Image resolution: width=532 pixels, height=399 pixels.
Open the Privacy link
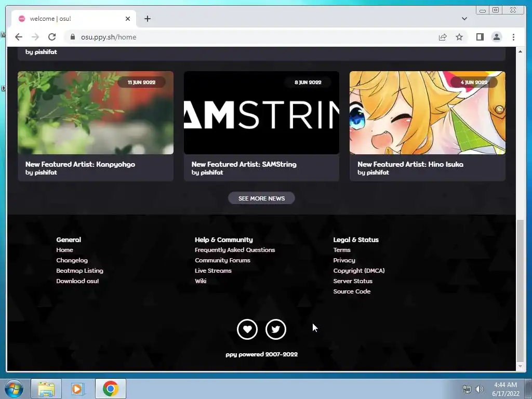point(344,260)
